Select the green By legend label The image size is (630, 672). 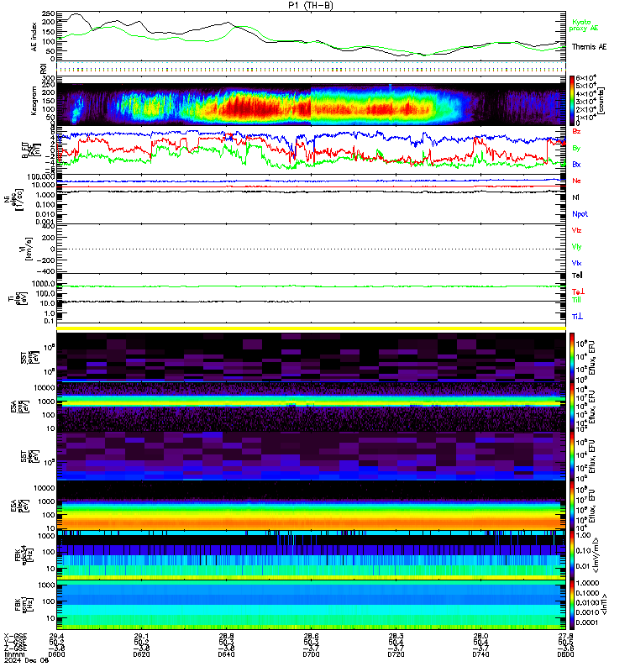pos(576,148)
